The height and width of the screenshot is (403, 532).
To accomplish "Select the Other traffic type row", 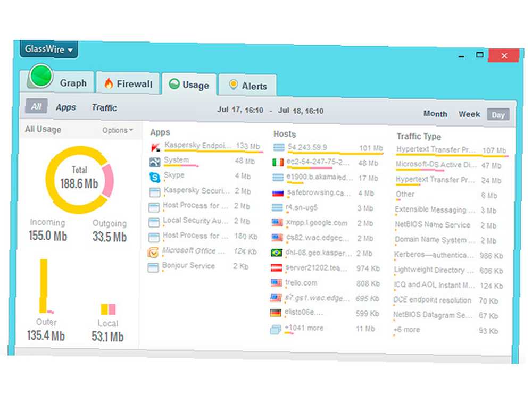I will click(446, 195).
